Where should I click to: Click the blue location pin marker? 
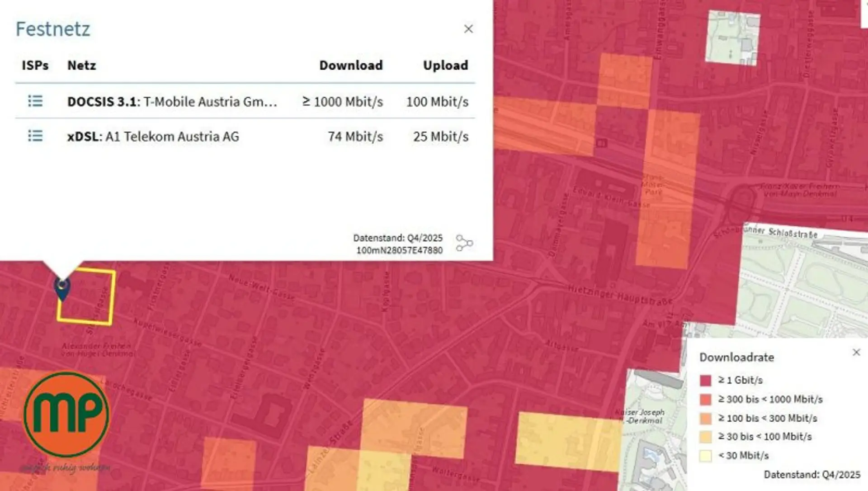62,289
